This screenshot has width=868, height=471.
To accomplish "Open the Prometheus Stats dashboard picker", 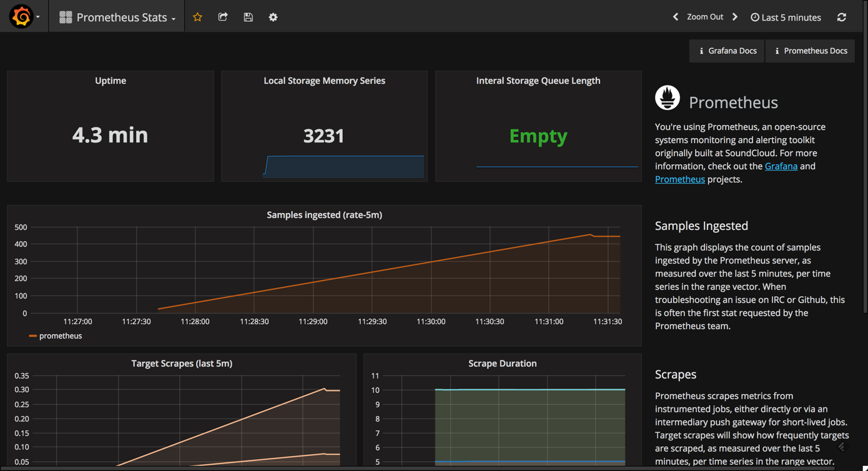I will [116, 17].
